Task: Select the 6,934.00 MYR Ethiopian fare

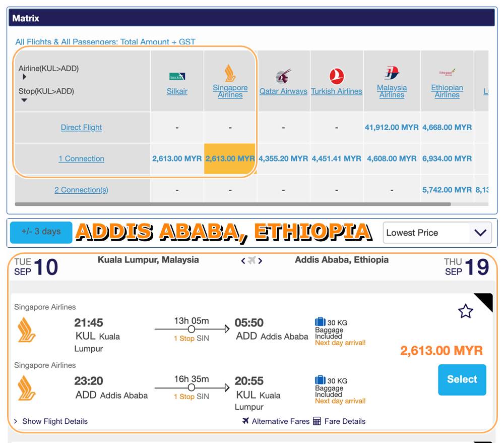Action: [x=447, y=158]
